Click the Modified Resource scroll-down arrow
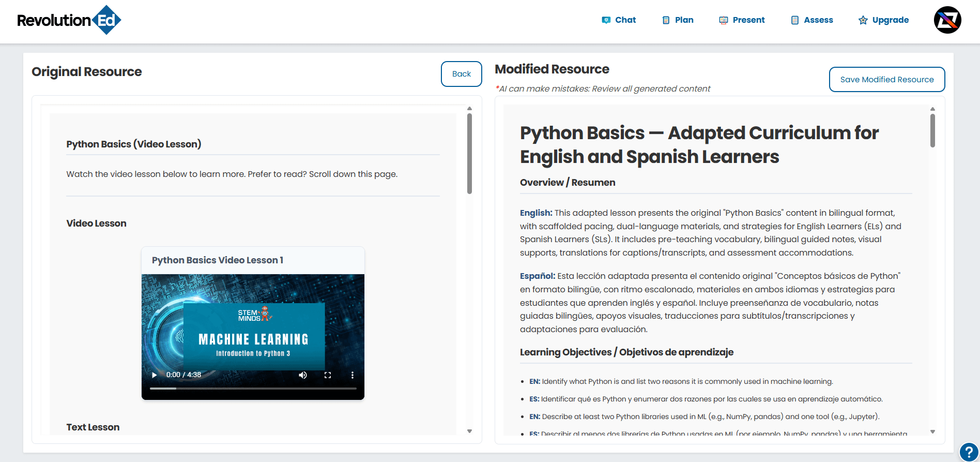The image size is (980, 462). pyautogui.click(x=932, y=431)
